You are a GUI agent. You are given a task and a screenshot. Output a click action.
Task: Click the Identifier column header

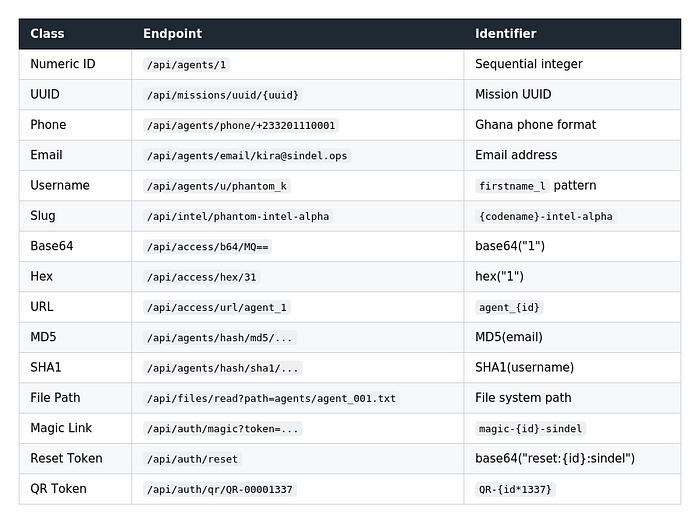tap(506, 33)
